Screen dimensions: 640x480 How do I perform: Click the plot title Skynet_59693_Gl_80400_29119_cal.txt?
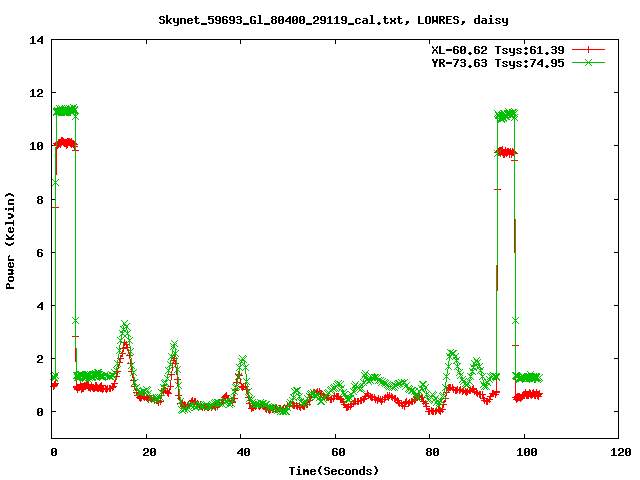pyautogui.click(x=333, y=20)
